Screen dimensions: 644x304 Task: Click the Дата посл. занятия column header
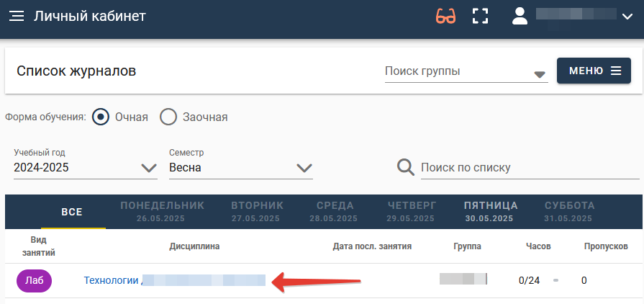372,246
